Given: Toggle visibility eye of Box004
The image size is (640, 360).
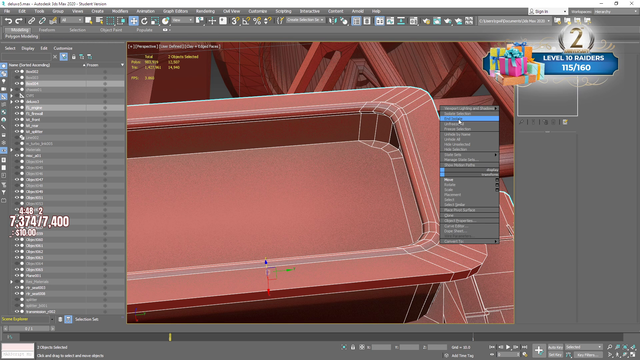Looking at the screenshot, I should 17,83.
